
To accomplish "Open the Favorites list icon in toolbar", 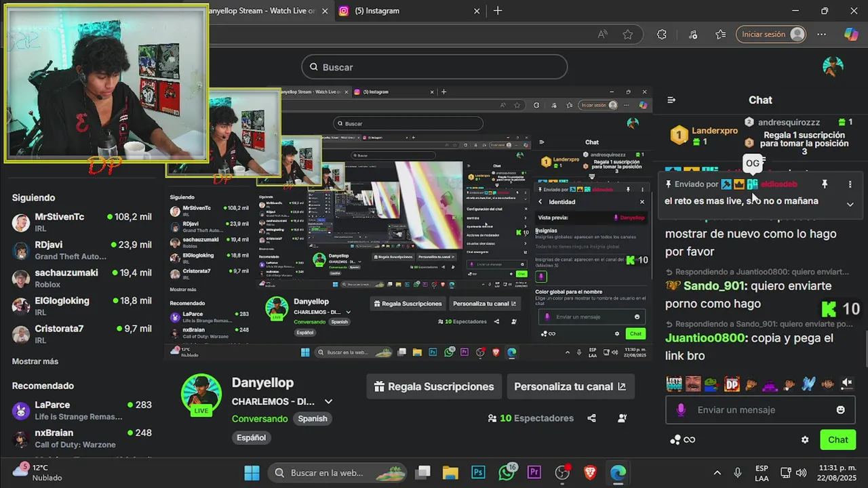I will pos(720,35).
